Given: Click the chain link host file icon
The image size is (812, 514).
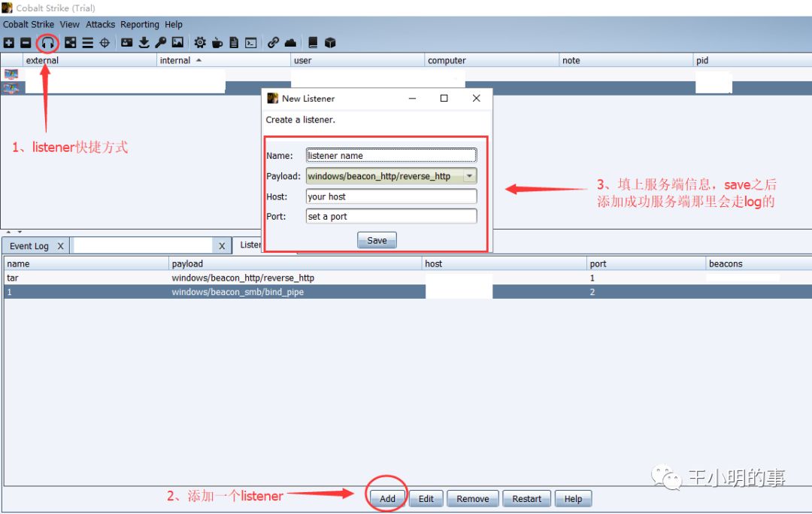Looking at the screenshot, I should [x=274, y=43].
